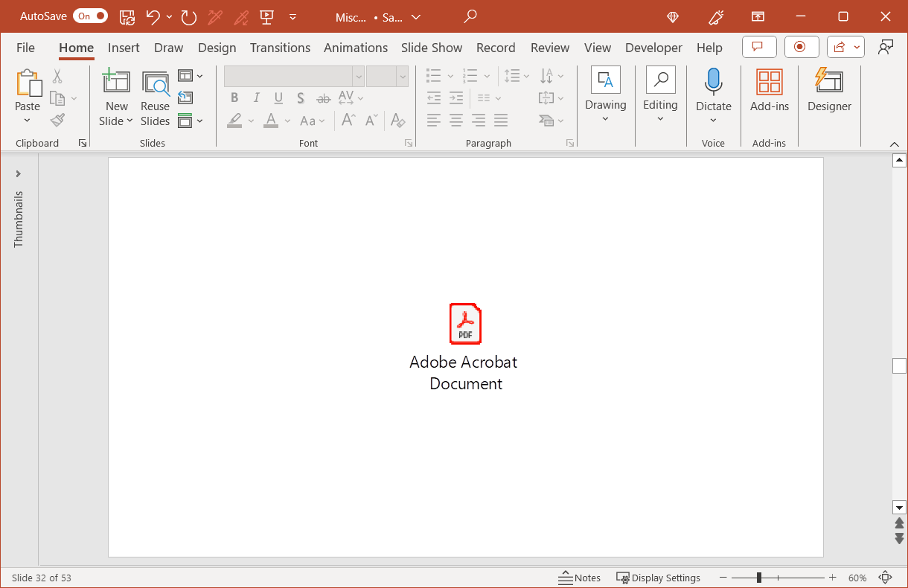Click the Reuse Slides icon
This screenshot has width=908, height=588.
(x=155, y=83)
